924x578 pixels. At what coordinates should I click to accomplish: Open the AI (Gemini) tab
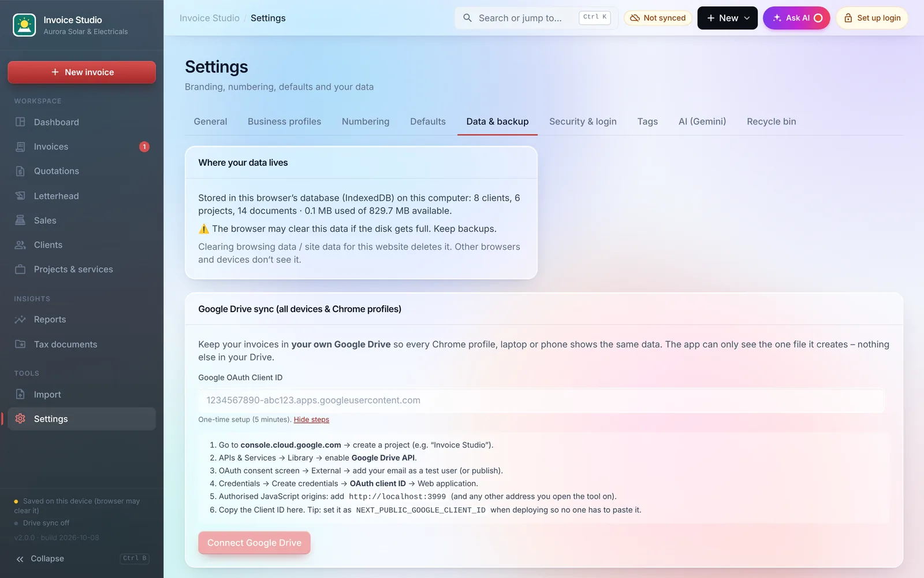pyautogui.click(x=702, y=121)
